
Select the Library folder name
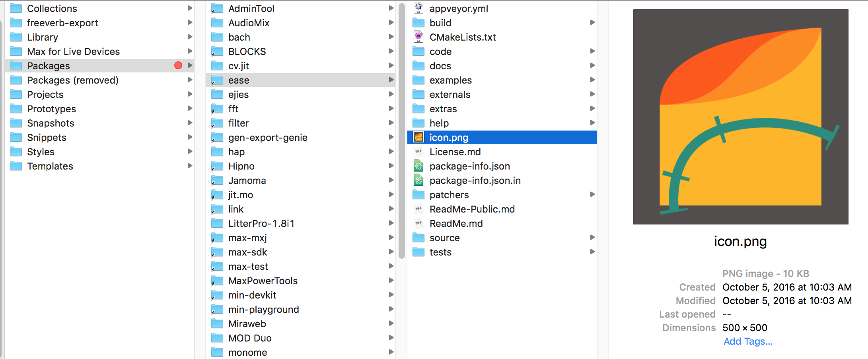43,37
